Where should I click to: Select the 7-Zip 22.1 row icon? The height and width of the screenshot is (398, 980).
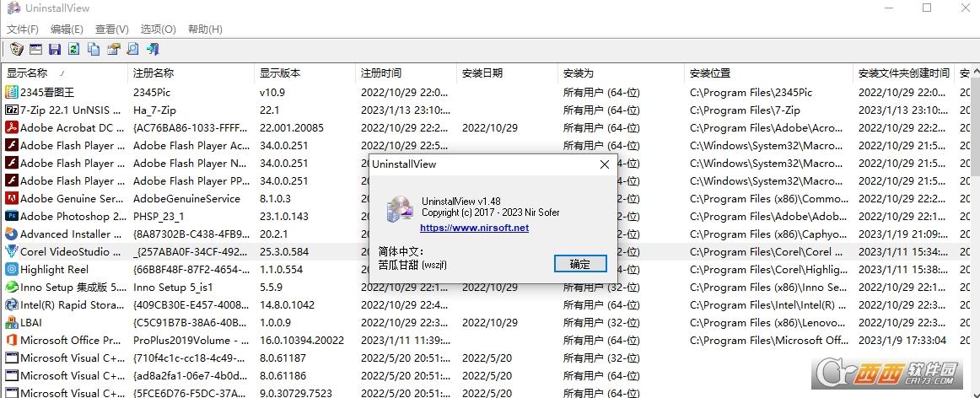pos(11,110)
